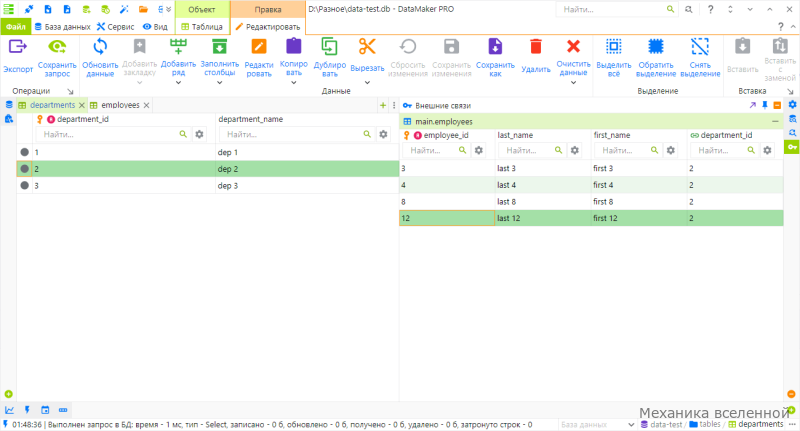
Task: Open the Вид menu
Action: click(155, 27)
